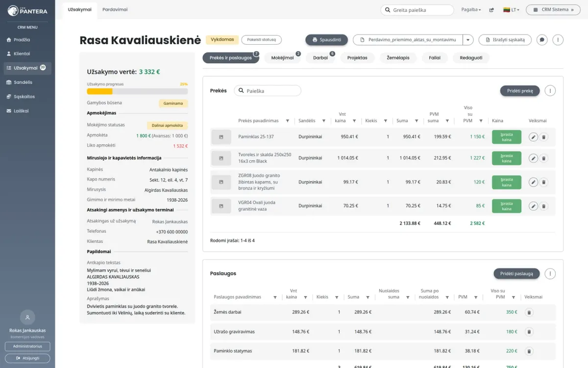Click the Išrašyti sąskaitą button
Screen dimensions: 588x368
click(x=505, y=40)
